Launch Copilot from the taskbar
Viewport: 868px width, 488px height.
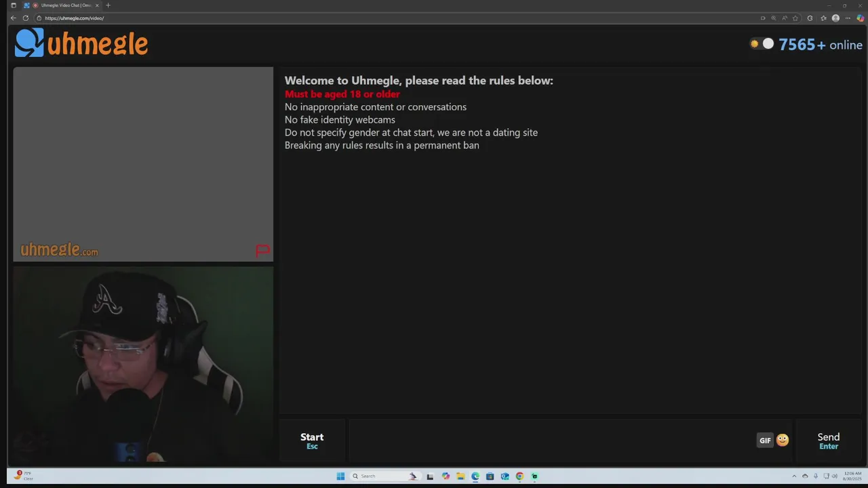(x=446, y=476)
